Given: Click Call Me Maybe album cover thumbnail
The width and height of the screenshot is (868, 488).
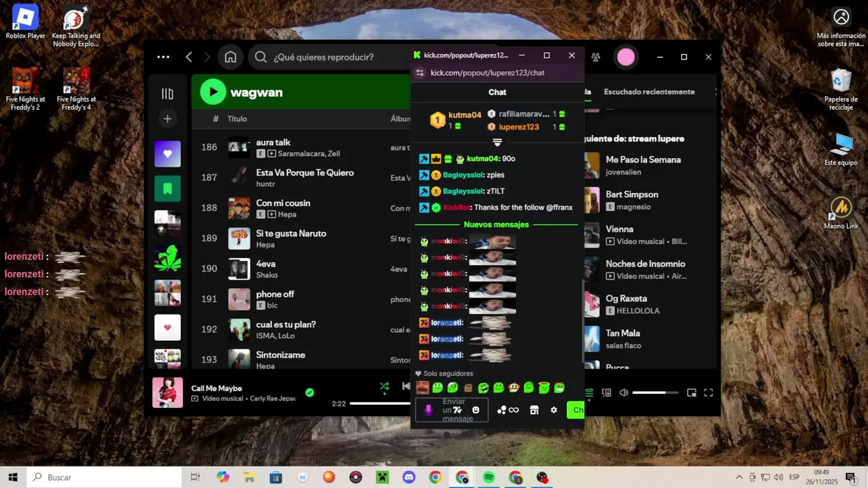Looking at the screenshot, I should point(167,392).
